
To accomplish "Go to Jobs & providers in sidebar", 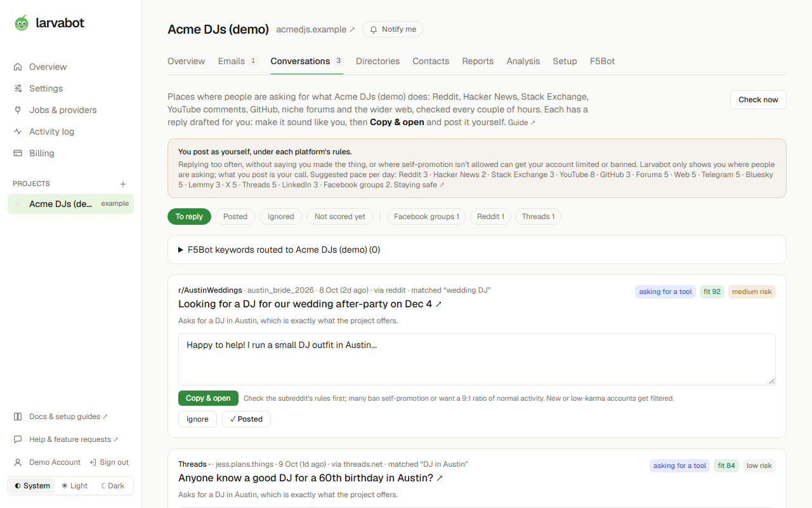I will 71,110.
